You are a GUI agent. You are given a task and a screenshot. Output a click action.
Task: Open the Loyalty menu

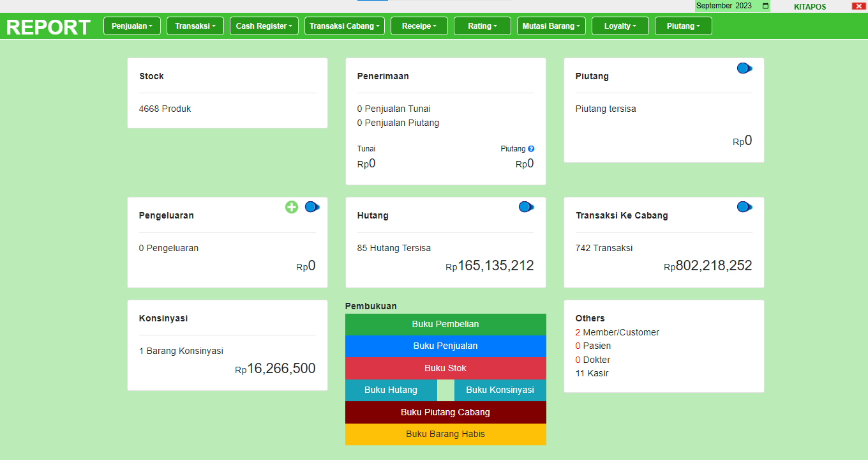click(x=620, y=26)
